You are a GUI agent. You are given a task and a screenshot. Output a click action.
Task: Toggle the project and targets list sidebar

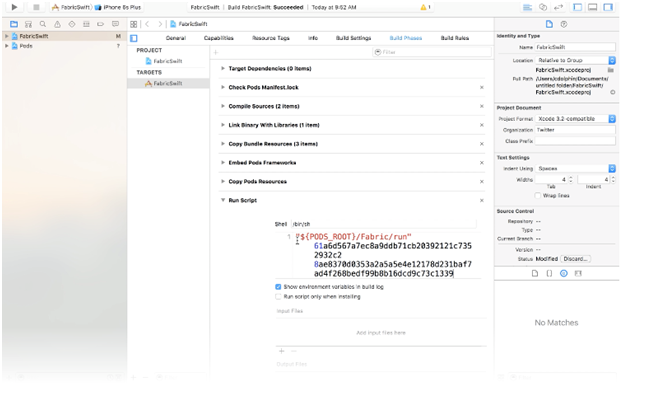point(134,38)
